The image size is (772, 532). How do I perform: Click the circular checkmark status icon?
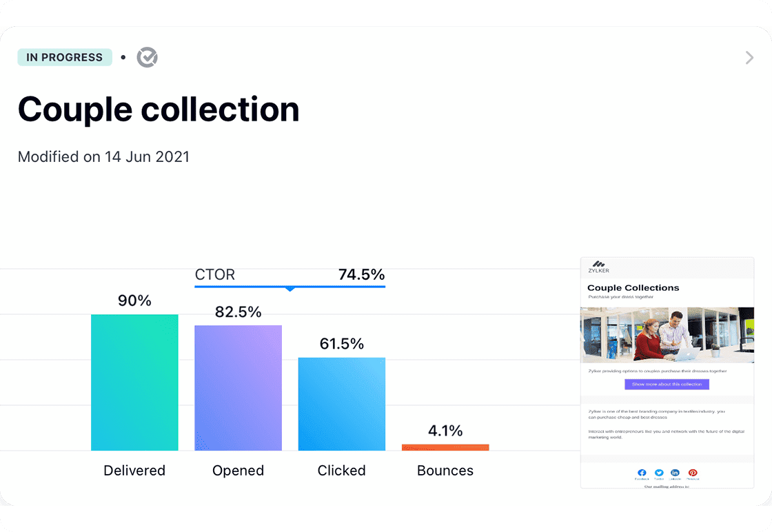coord(147,57)
